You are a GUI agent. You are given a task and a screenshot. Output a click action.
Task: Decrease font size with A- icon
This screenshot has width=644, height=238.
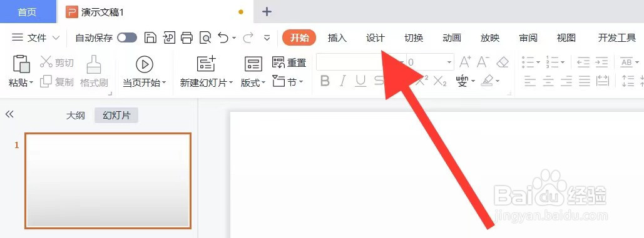[483, 62]
